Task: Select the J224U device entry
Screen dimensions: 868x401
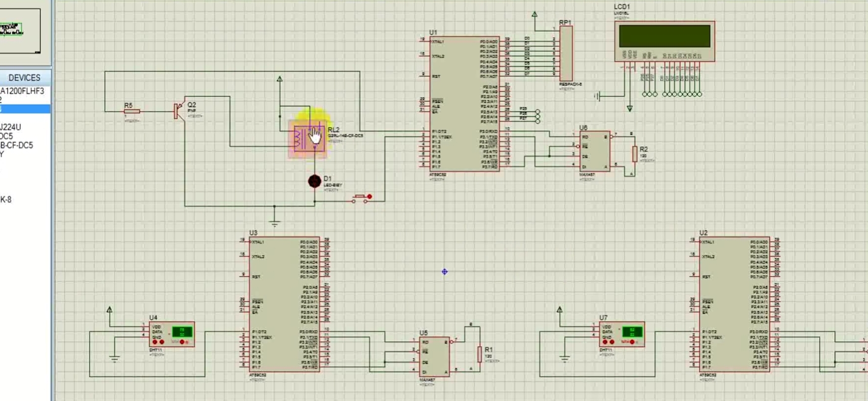Action: click(x=11, y=127)
